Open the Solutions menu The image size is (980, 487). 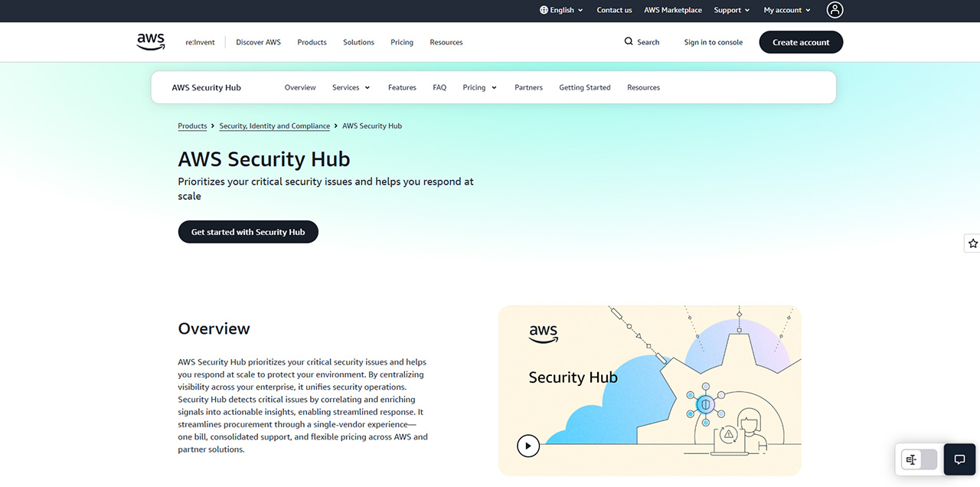coord(358,42)
